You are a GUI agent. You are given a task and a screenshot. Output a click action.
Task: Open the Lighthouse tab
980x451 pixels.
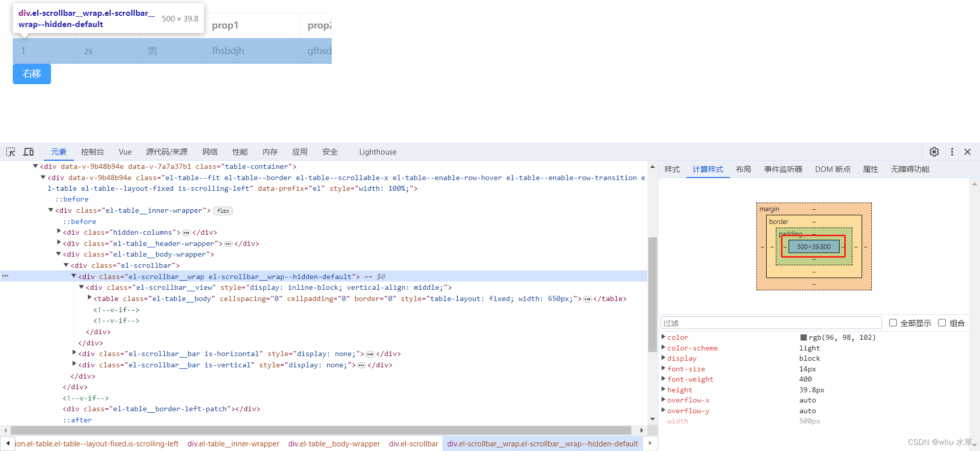(x=378, y=152)
